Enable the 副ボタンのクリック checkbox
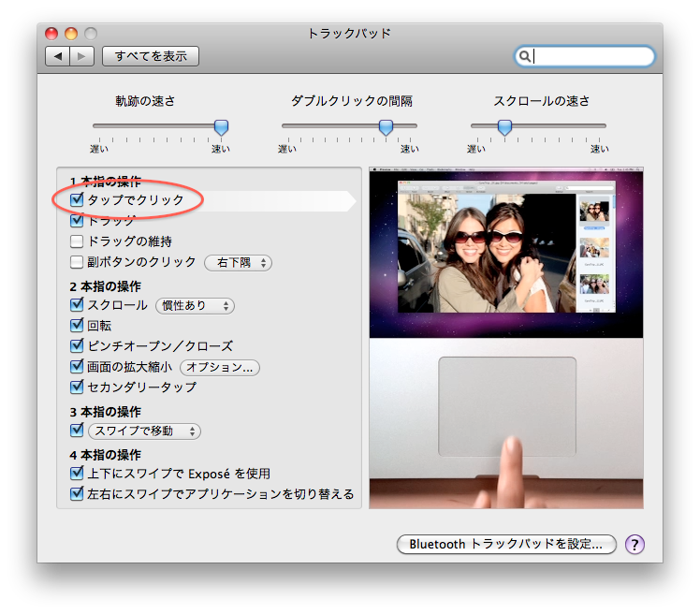This screenshot has height=614, width=700. coord(78,262)
